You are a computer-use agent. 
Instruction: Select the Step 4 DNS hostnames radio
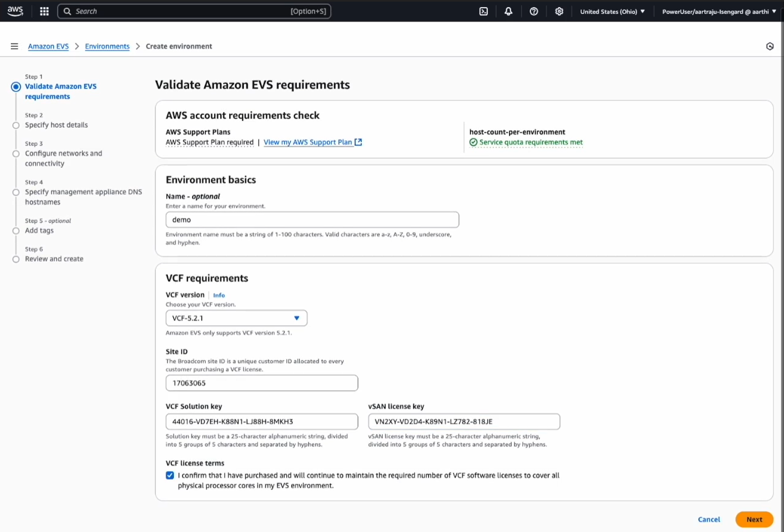tap(16, 192)
